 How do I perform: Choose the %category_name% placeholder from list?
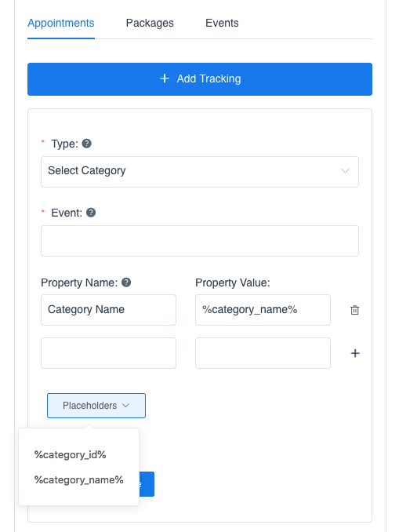pos(78,479)
